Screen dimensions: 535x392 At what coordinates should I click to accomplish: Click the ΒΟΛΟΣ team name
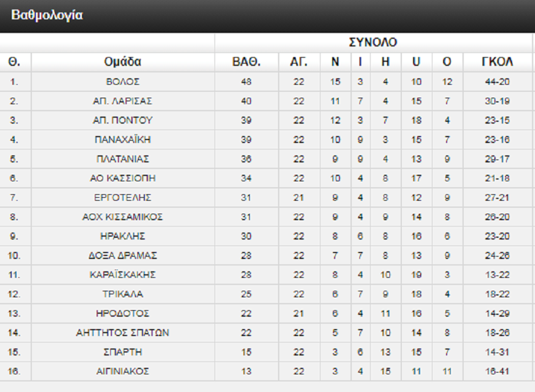(x=123, y=82)
